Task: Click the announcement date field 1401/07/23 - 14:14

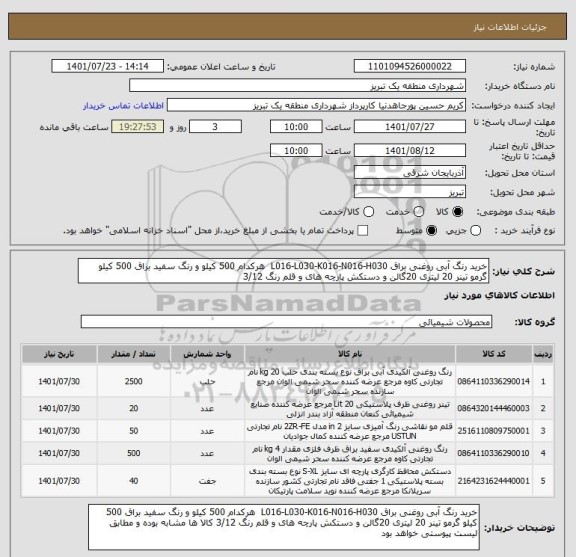Action: (x=107, y=67)
